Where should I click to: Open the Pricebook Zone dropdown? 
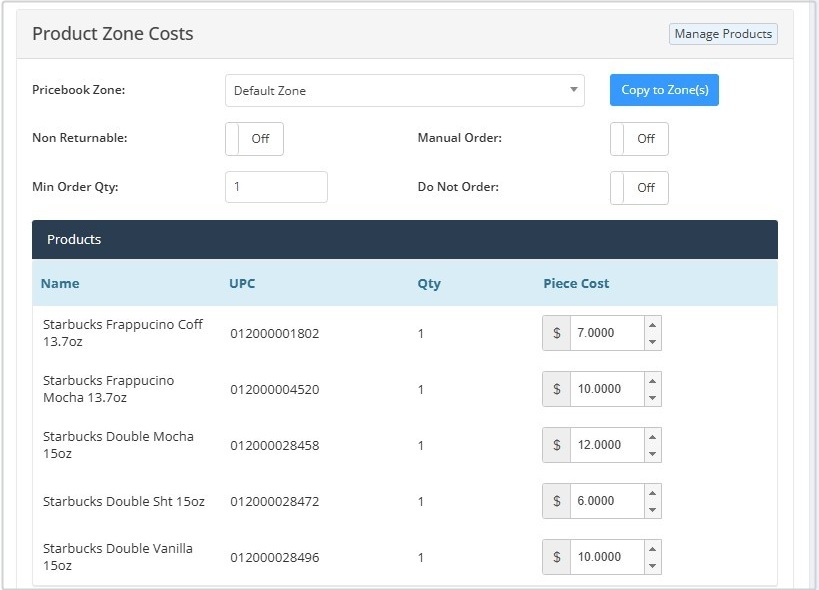click(404, 90)
